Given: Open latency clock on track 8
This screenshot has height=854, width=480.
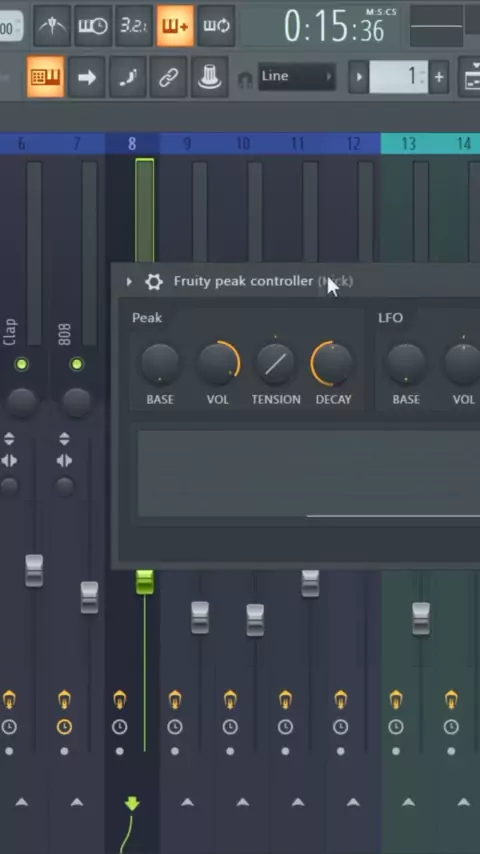Looking at the screenshot, I should pyautogui.click(x=120, y=727).
